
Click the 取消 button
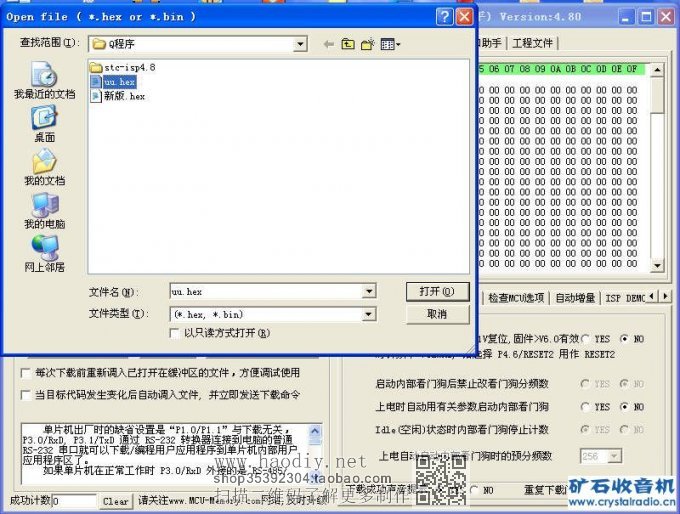coord(437,314)
